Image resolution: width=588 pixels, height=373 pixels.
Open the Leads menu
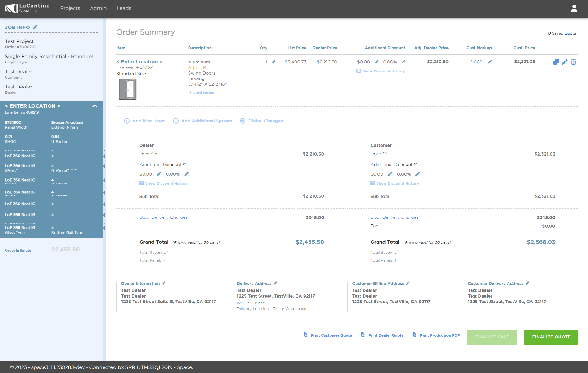(124, 8)
